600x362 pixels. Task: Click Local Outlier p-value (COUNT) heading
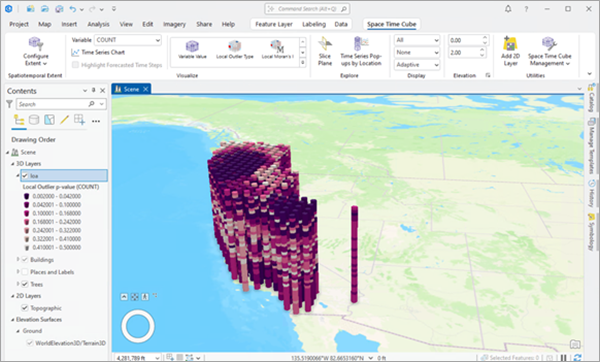pyautogui.click(x=61, y=187)
